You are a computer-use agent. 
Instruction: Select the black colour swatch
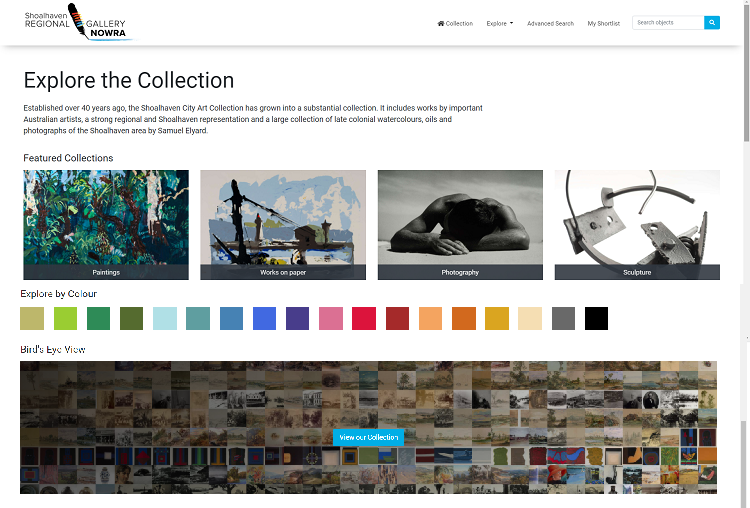pos(596,319)
